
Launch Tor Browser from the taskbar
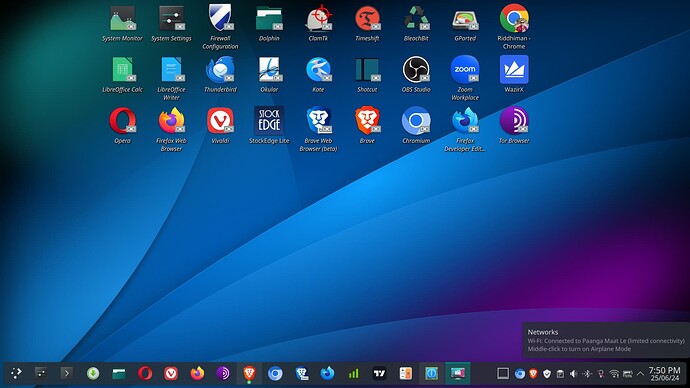[x=223, y=373]
